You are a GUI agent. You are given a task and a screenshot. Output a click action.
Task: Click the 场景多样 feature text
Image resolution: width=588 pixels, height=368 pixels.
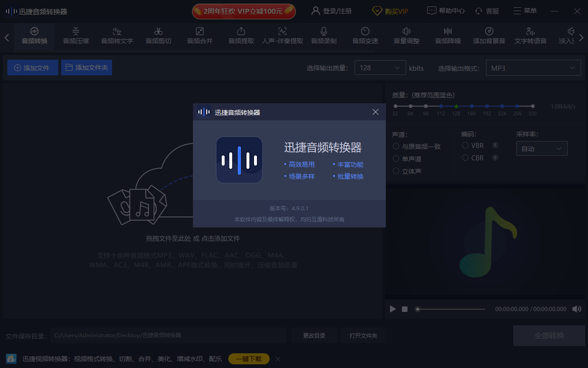[x=302, y=176]
